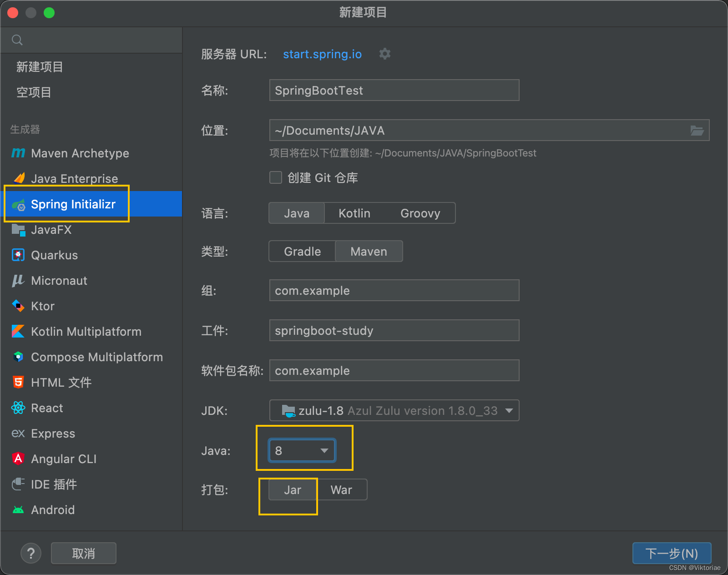728x575 pixels.
Task: Open the start.spring.io link
Action: [322, 54]
